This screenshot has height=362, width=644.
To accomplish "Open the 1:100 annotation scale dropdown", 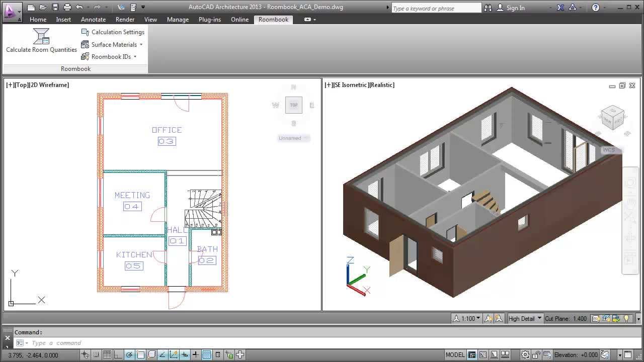I will click(x=468, y=318).
